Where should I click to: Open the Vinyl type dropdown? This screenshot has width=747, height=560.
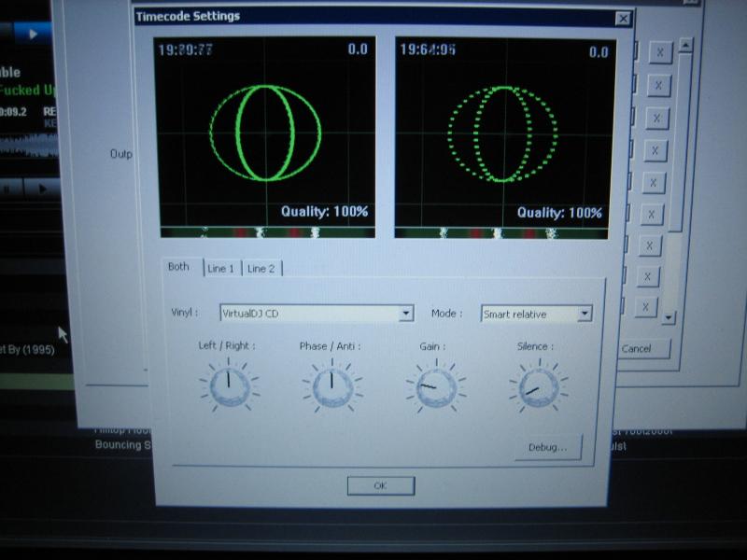(x=406, y=314)
